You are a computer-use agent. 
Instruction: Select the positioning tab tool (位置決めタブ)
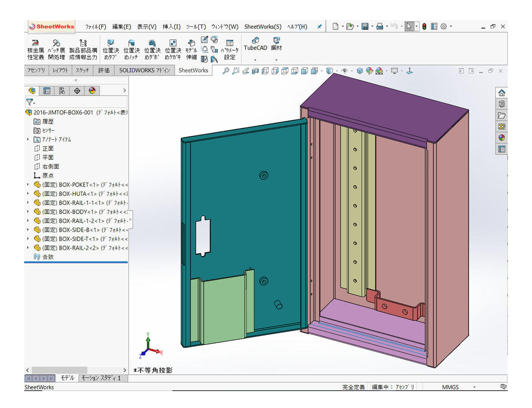point(111,49)
